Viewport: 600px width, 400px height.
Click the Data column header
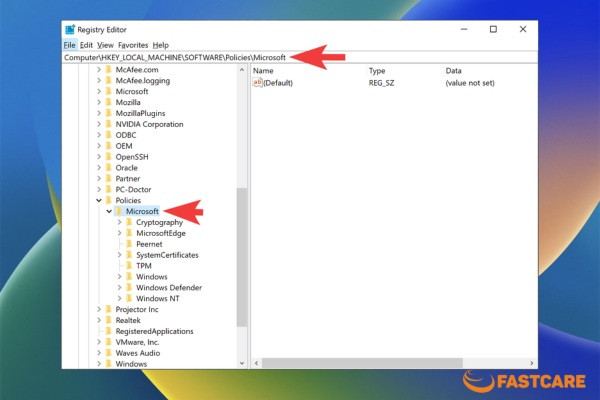[x=453, y=71]
